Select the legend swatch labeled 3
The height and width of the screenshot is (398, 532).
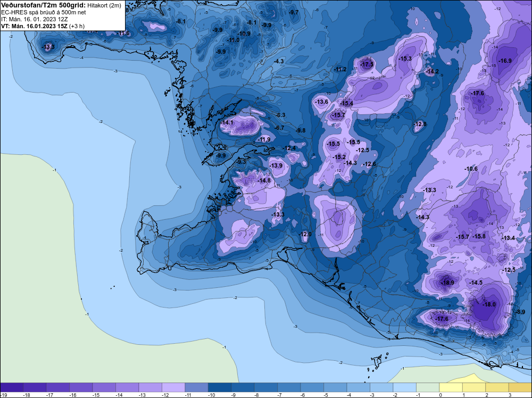pos(520,387)
